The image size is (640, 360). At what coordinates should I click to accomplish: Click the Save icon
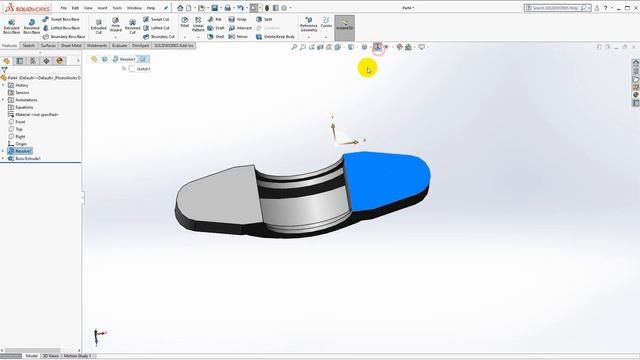[214, 8]
